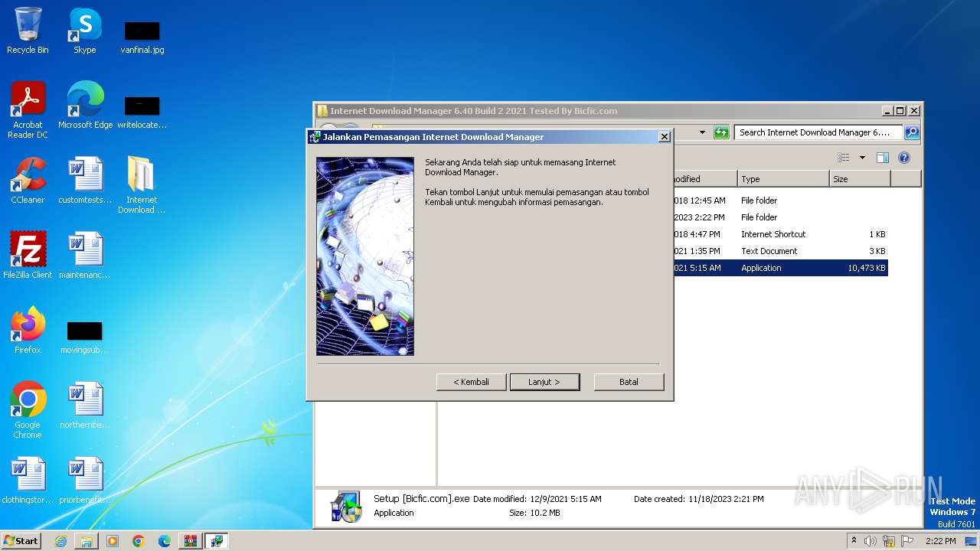
Task: Open Windows Explorer taskbar button
Action: (87, 541)
